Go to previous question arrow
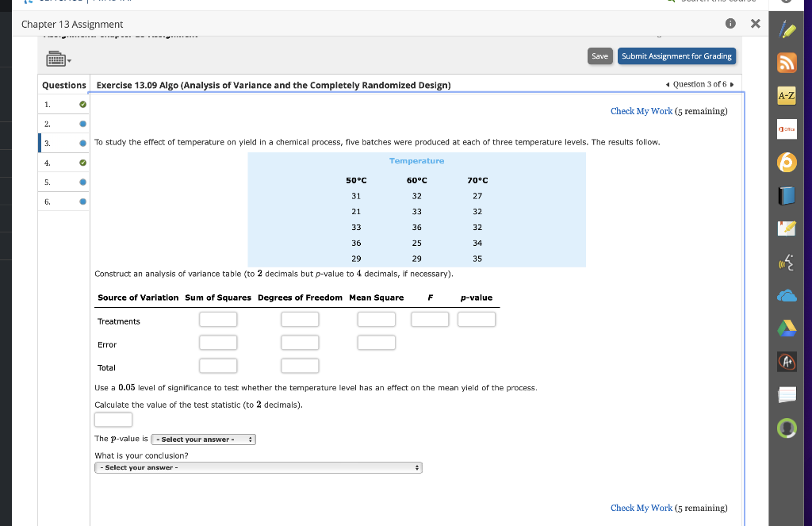The height and width of the screenshot is (526, 812). pyautogui.click(x=668, y=84)
